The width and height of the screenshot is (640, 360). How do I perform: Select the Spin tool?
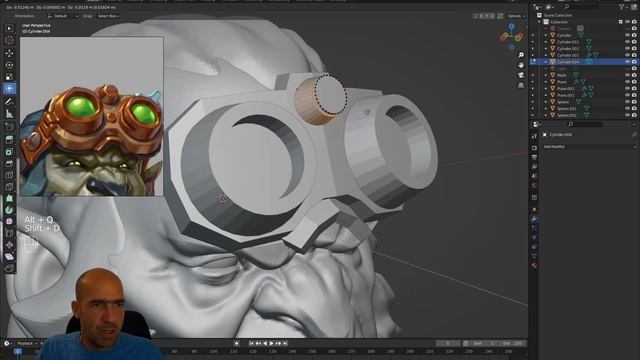(9, 210)
